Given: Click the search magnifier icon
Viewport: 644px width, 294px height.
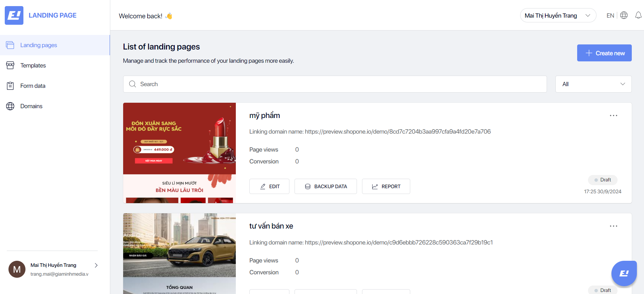Looking at the screenshot, I should coord(133,84).
